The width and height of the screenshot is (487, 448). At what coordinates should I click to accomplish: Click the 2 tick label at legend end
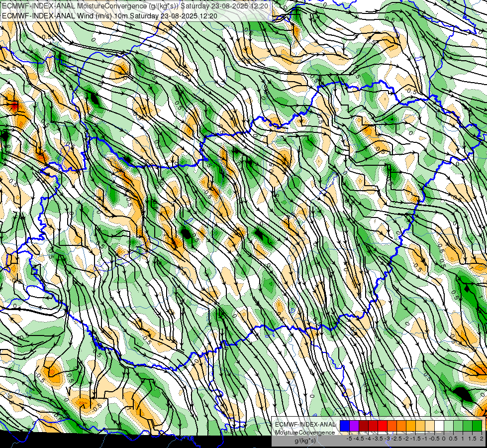pos(482,439)
